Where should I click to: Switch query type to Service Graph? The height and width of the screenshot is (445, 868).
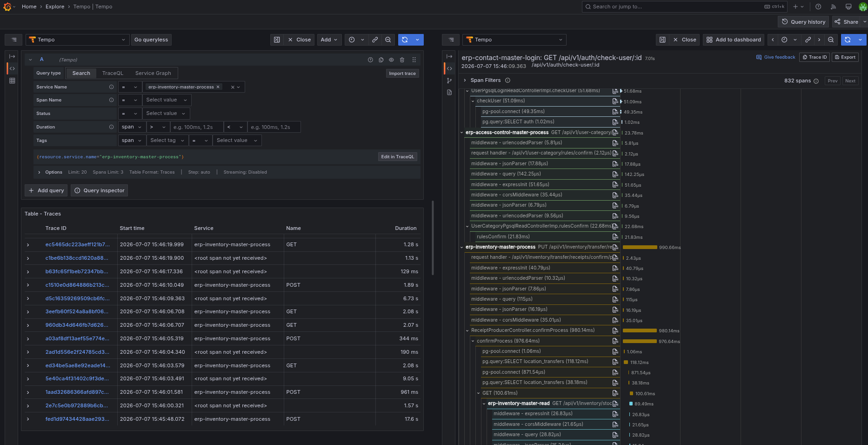(153, 73)
